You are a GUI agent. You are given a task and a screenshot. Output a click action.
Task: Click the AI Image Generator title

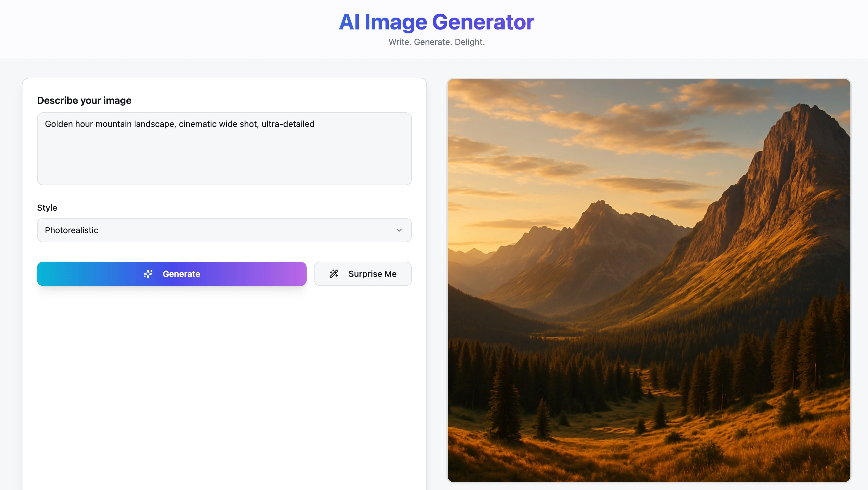[436, 22]
